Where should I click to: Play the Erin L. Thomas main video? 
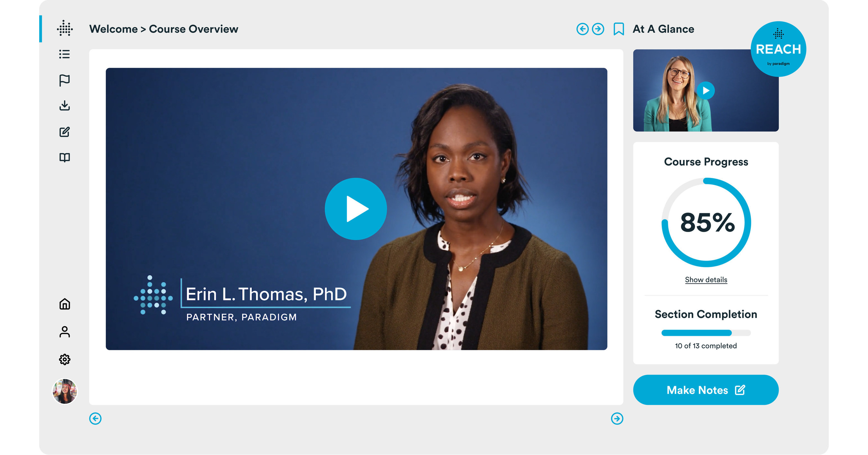pos(356,209)
